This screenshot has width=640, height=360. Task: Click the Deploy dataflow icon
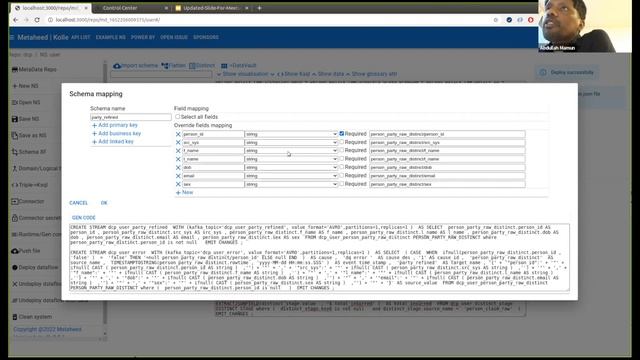click(15, 267)
